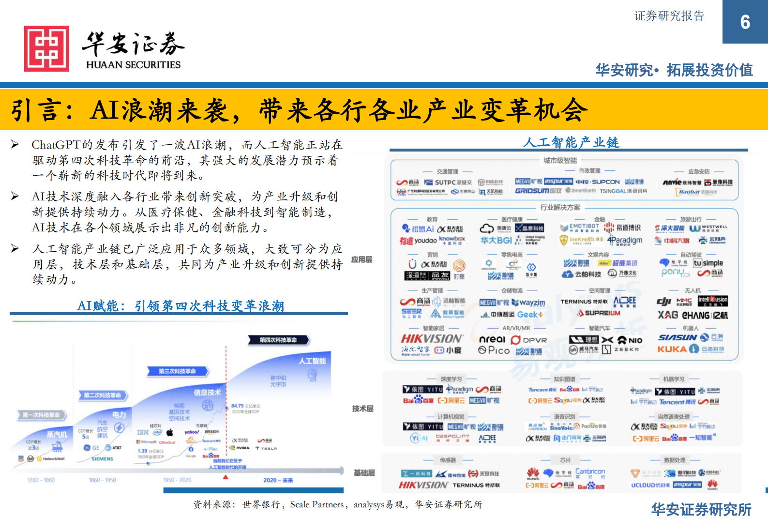768x532 pixels.
Task: Click the 1760 - 1860 timeline label
Action: point(41,480)
